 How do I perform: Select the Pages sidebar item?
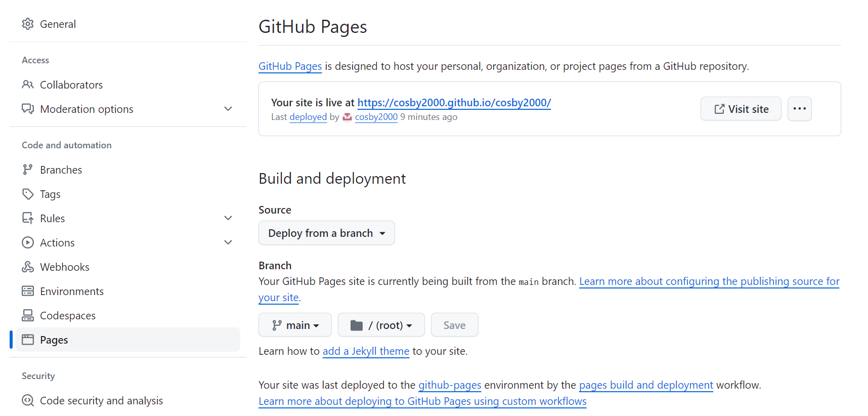click(x=128, y=340)
